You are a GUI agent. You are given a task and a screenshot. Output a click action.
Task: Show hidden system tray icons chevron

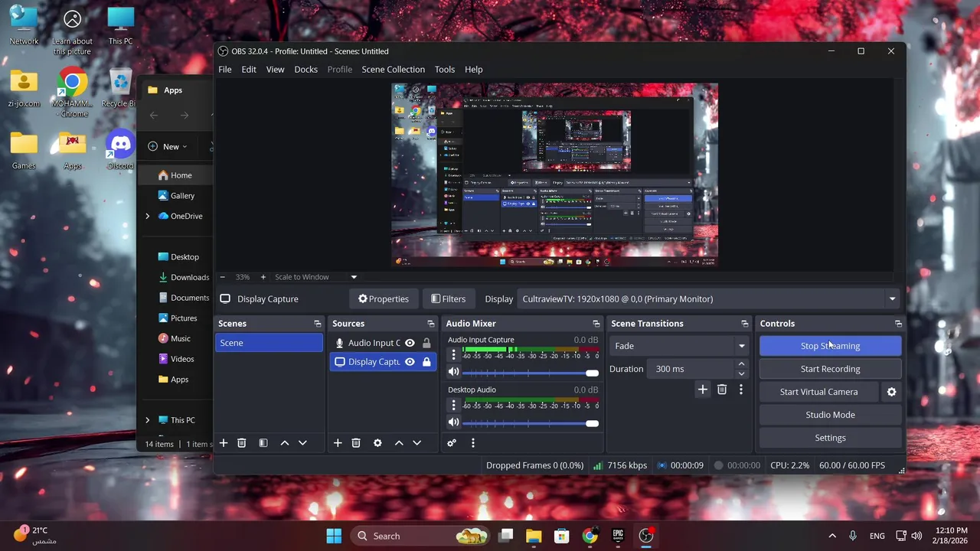click(832, 536)
